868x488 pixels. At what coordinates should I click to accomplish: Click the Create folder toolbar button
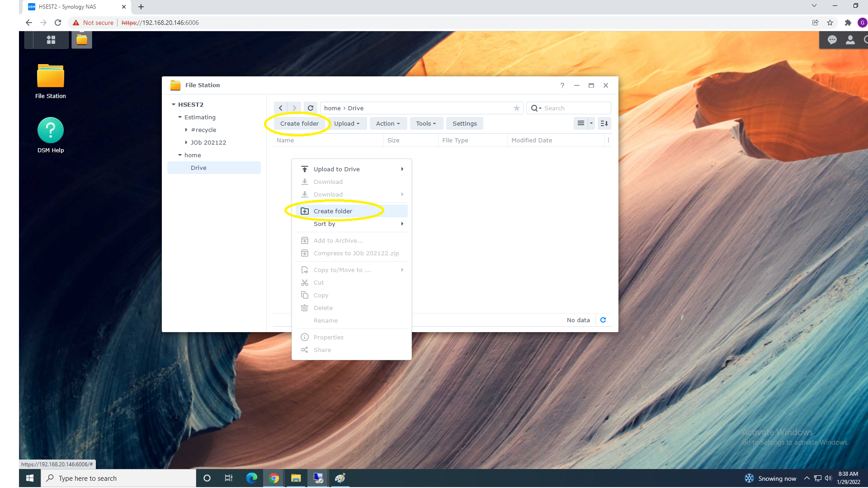coord(299,123)
